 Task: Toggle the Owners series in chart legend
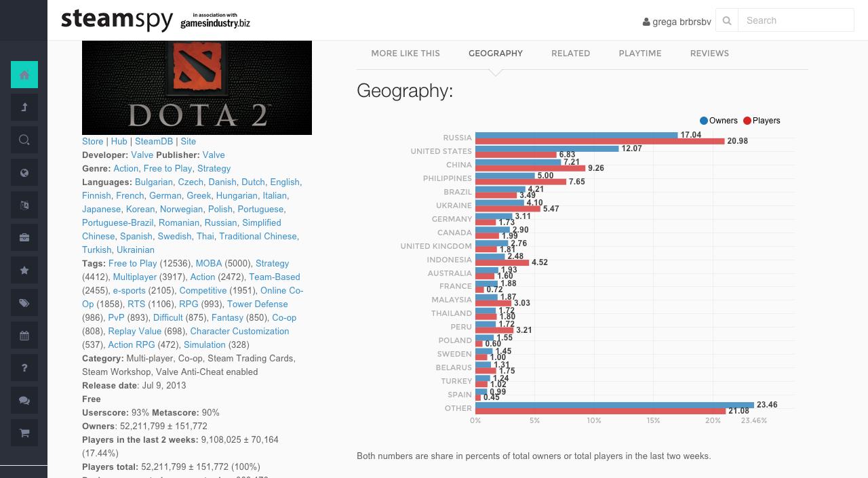[718, 121]
